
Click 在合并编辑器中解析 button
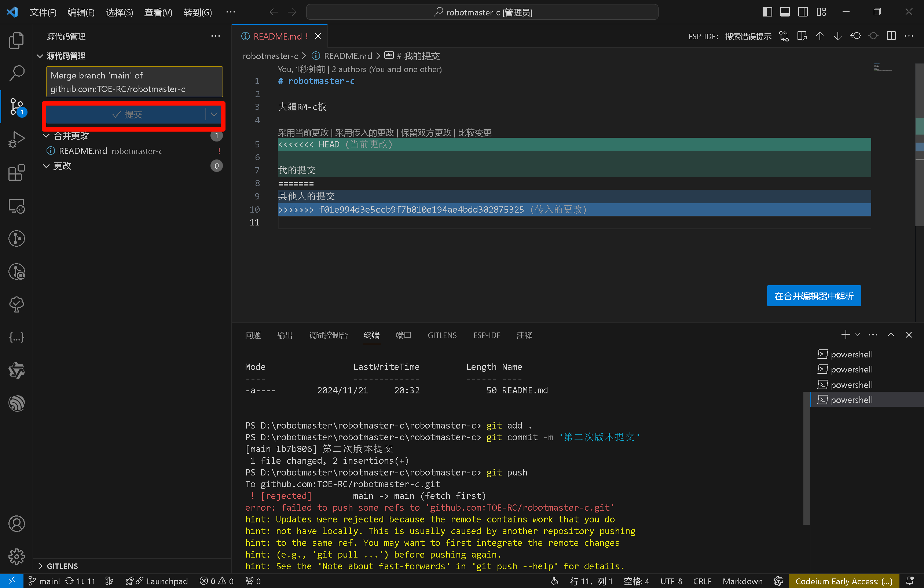click(814, 296)
